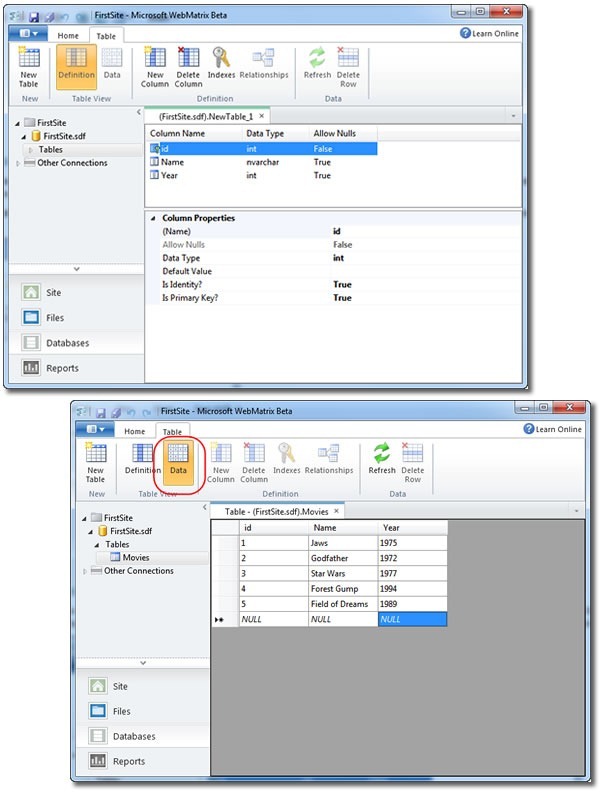Click Refresh in top window ribbon
The image size is (600, 792).
(317, 64)
